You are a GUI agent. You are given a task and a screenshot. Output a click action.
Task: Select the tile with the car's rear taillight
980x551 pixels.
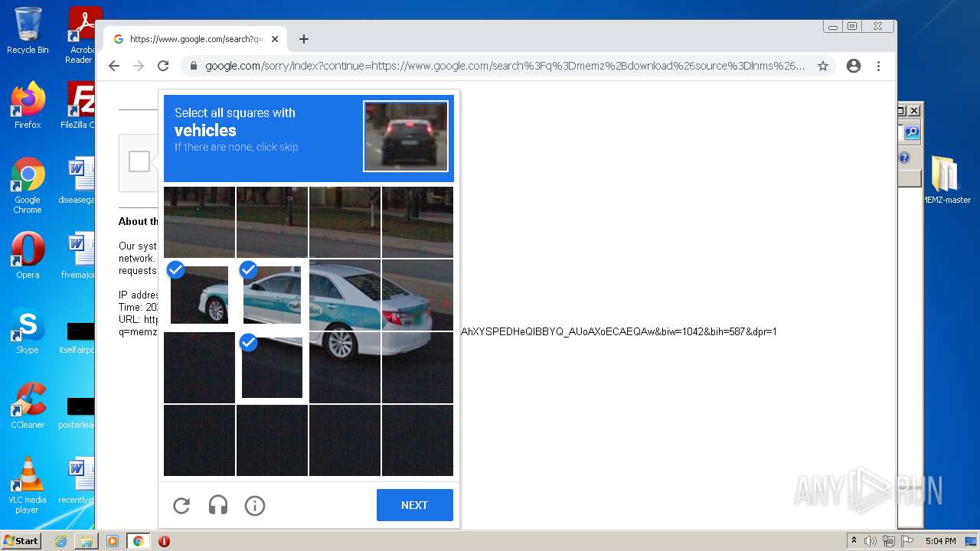[x=417, y=295]
